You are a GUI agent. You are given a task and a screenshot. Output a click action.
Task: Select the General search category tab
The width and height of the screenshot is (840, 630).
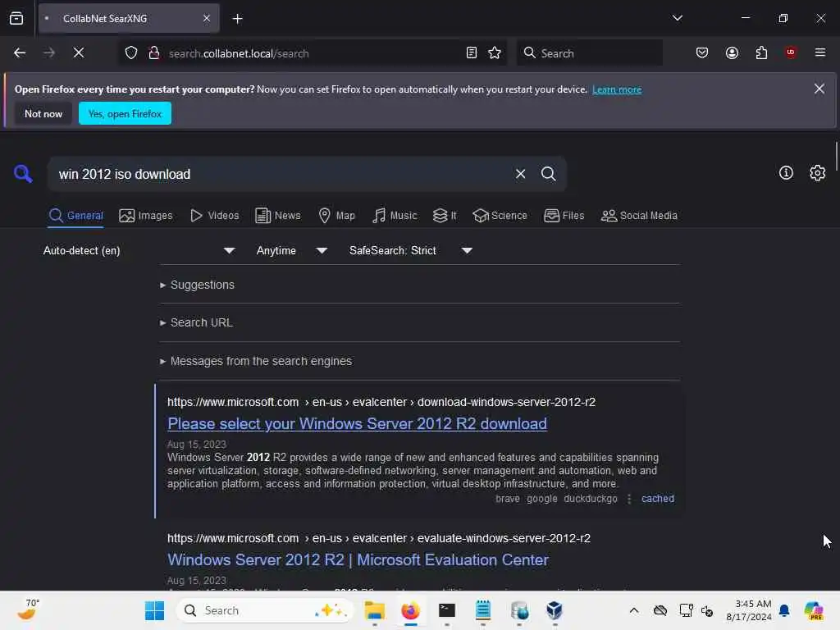coord(75,216)
